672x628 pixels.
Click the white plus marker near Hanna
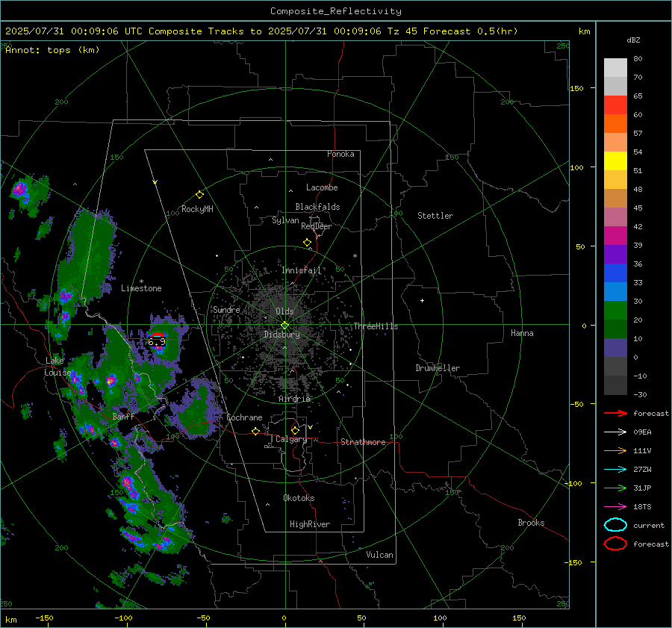[422, 300]
